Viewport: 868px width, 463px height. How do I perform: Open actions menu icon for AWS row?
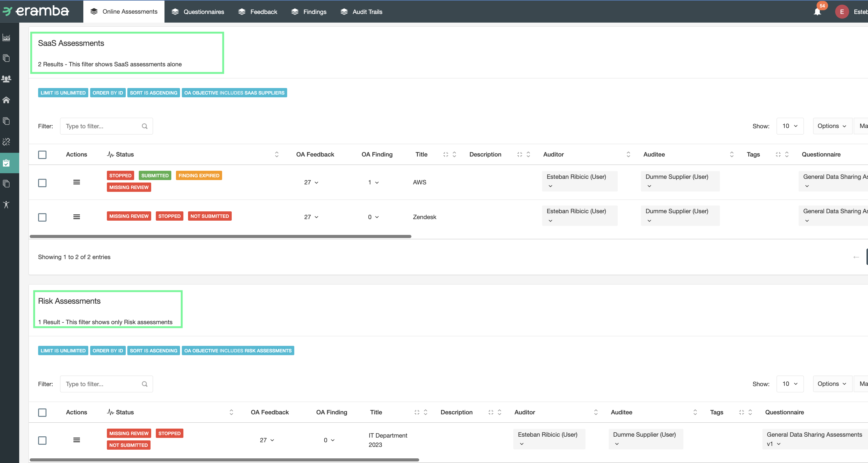coord(77,182)
